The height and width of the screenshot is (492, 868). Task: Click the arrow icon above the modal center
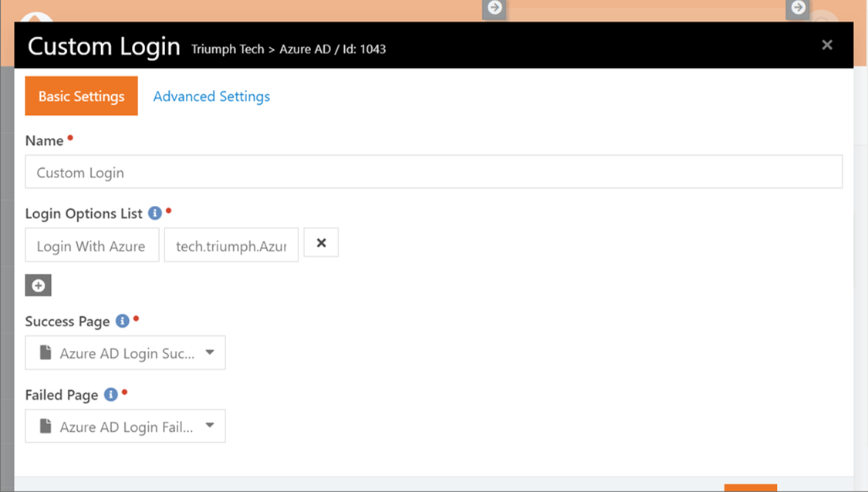point(495,8)
